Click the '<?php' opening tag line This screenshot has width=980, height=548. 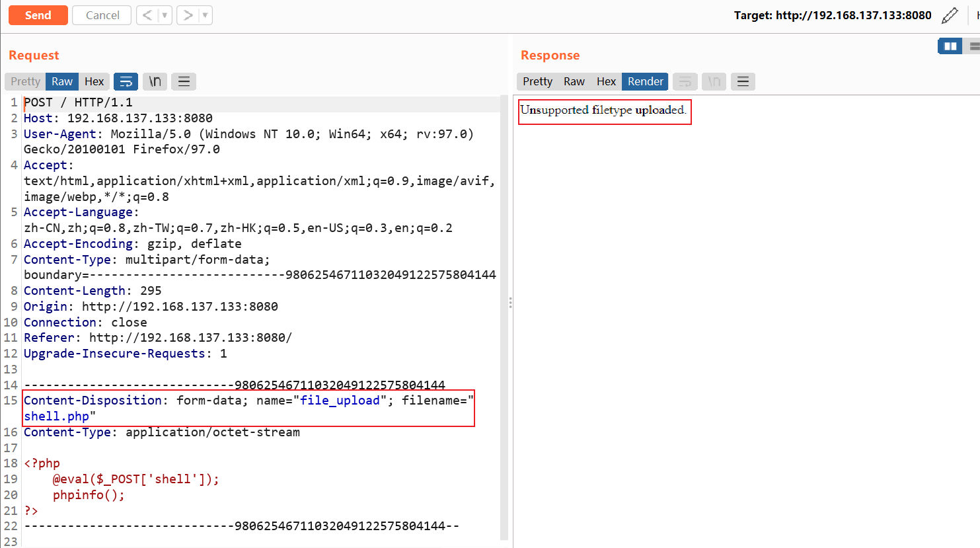pos(42,463)
